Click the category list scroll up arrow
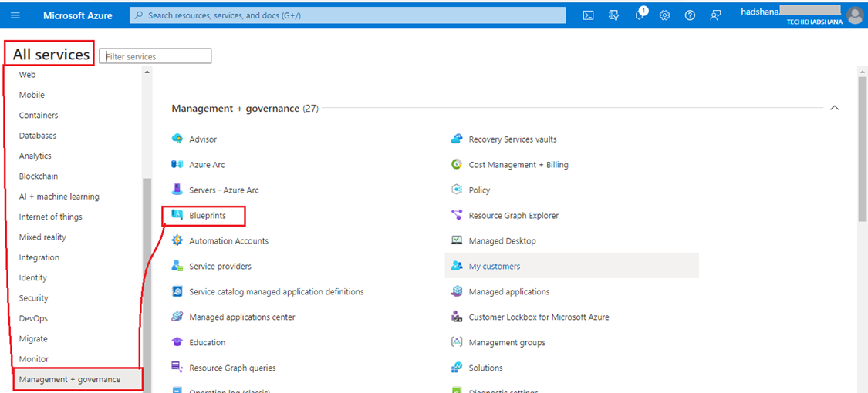The image size is (868, 393). 147,72
